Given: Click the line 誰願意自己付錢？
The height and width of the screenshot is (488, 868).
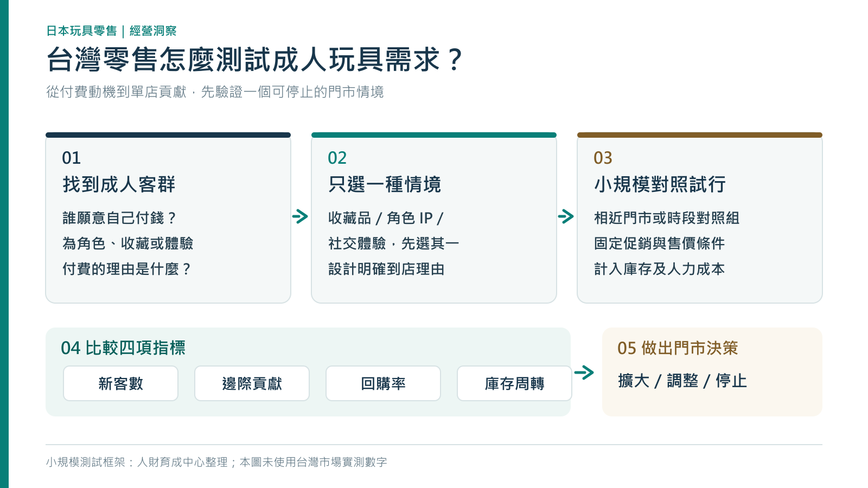Looking at the screenshot, I should tap(120, 218).
